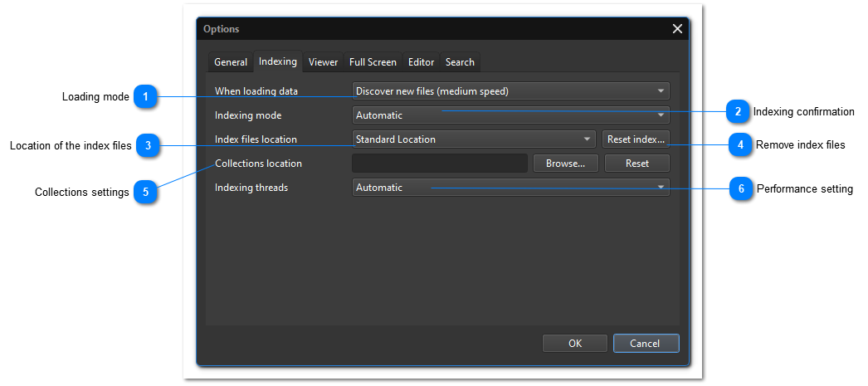Click callout badge number 1 for Loading mode
868x386 pixels.
[x=145, y=97]
